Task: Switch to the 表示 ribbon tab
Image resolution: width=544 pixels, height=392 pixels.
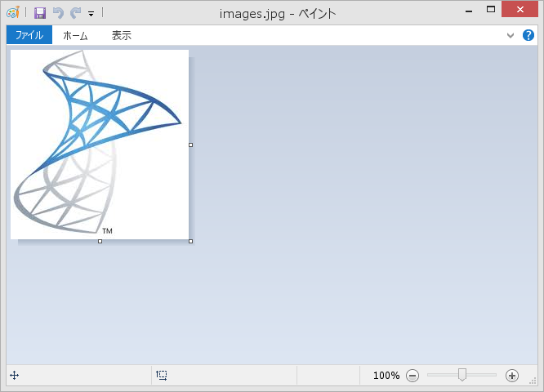Action: coord(122,35)
